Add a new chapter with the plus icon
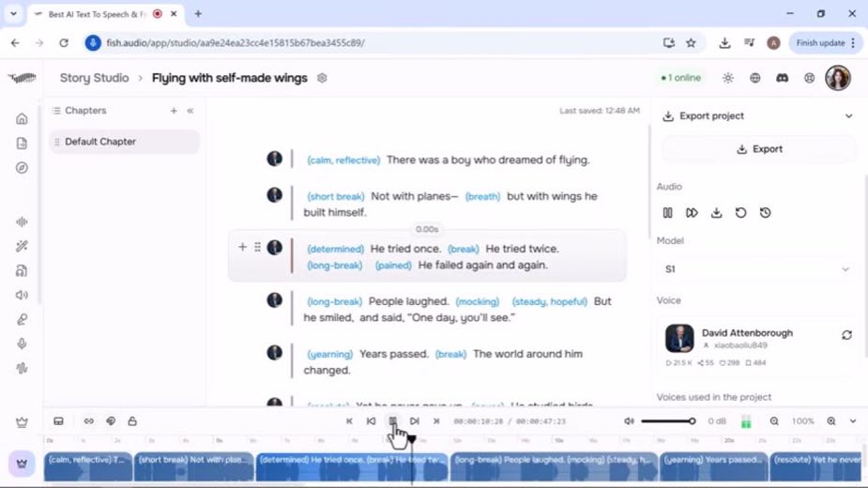 pyautogui.click(x=174, y=111)
